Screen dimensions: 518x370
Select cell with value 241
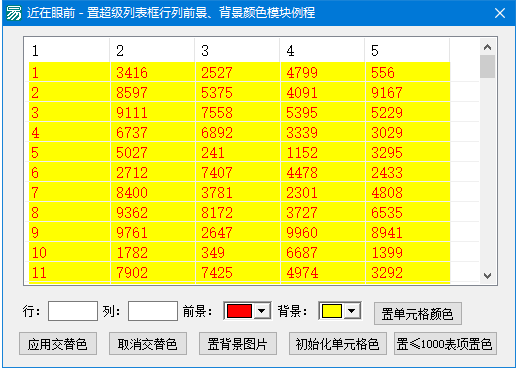pyautogui.click(x=237, y=152)
